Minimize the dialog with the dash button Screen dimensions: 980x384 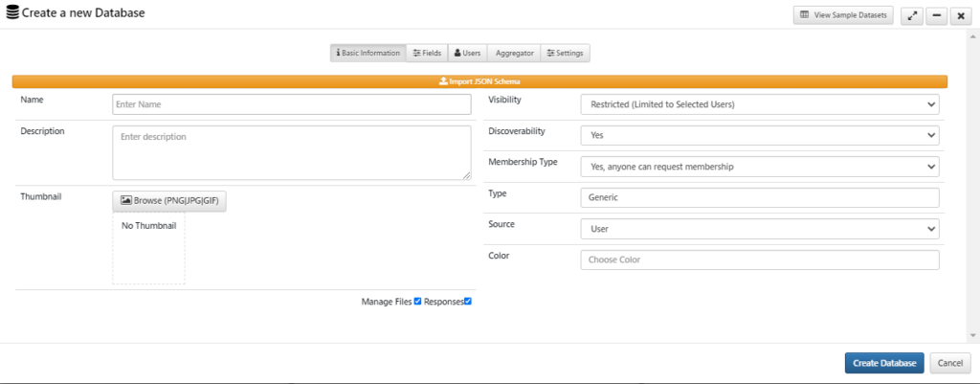[936, 16]
